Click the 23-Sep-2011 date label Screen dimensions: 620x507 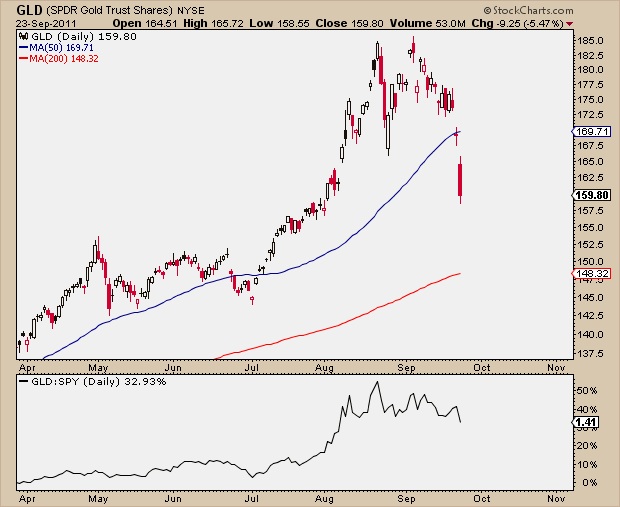tap(47, 23)
